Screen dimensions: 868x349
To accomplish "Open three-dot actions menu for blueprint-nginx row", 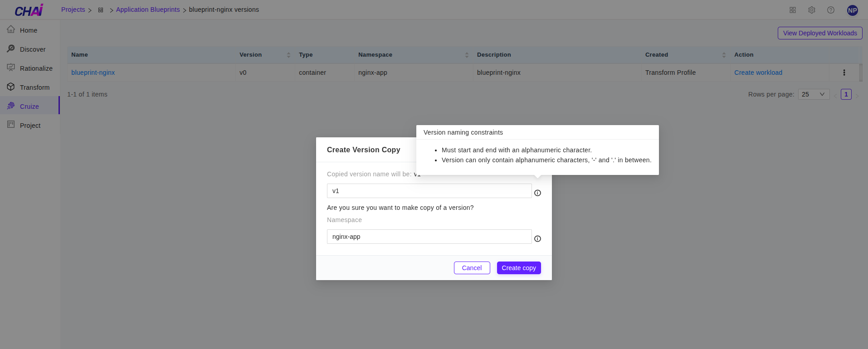I will tap(844, 73).
